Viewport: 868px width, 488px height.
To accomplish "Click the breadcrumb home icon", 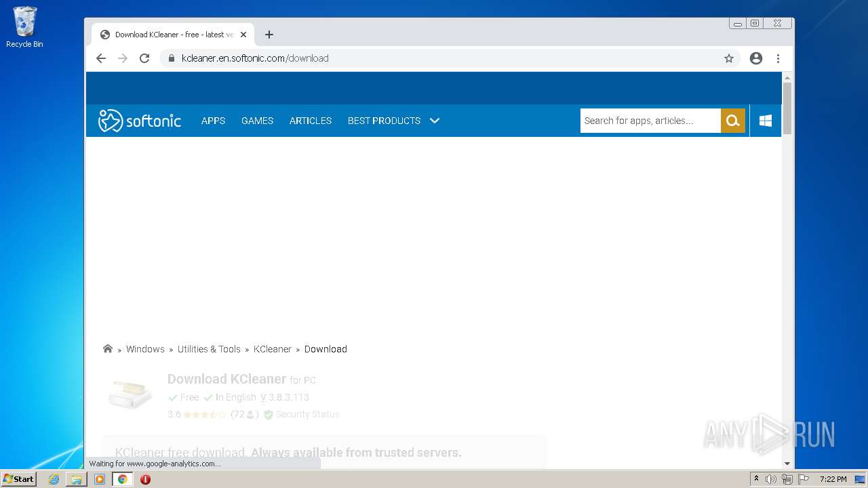I will pyautogui.click(x=108, y=348).
